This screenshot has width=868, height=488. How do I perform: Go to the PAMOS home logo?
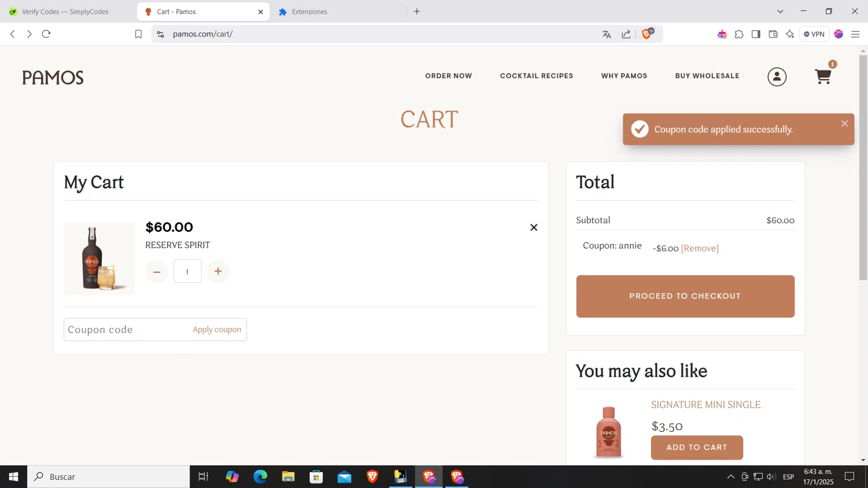pos(53,77)
